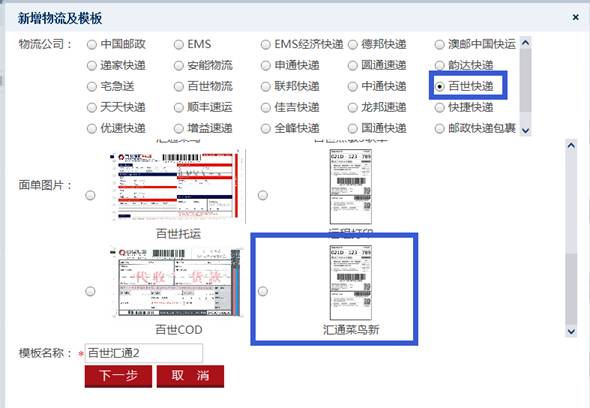The height and width of the screenshot is (408, 590).
Task: Select 澳邮中国快运 radio button
Action: 439,45
